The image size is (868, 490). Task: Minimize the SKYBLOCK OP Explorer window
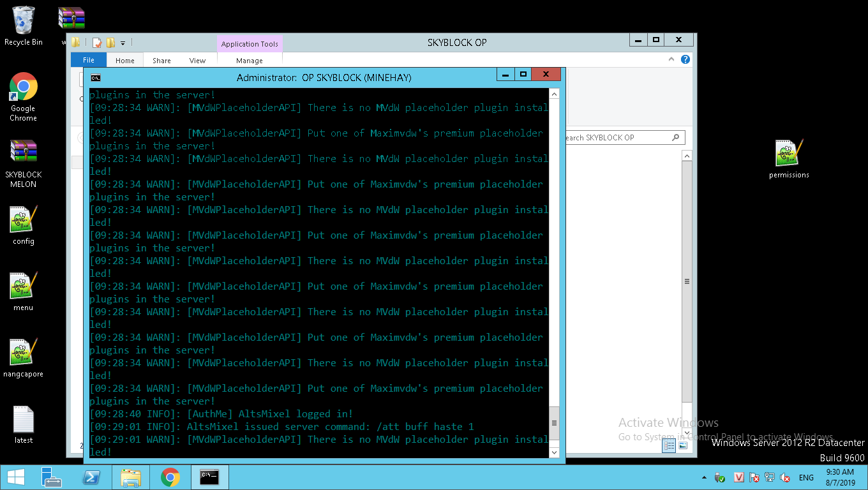point(638,40)
